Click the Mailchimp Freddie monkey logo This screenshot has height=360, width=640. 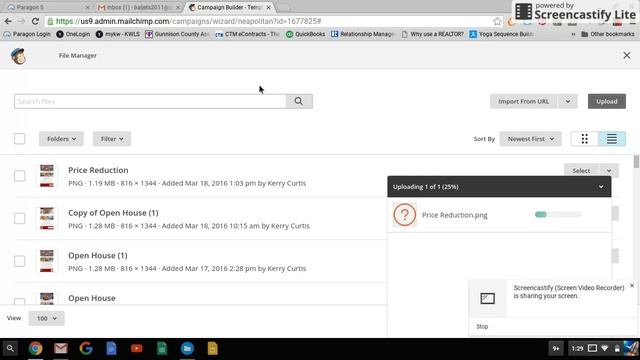(x=18, y=56)
